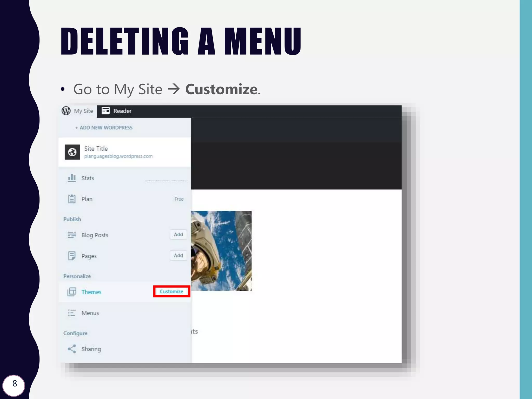The width and height of the screenshot is (532, 399).
Task: Click the Reader newspaper icon
Action: [x=105, y=111]
